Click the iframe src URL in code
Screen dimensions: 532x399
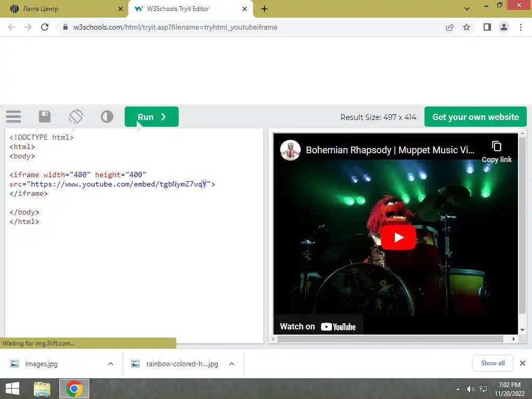pyautogui.click(x=119, y=184)
